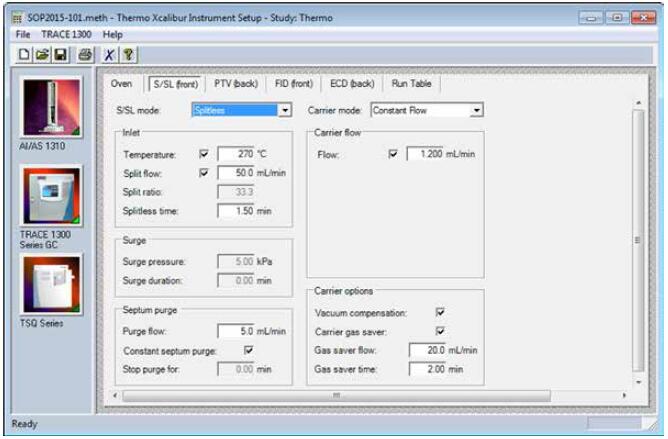Toggle the inlet Temperature checkbox
668x439 pixels.
[205, 155]
